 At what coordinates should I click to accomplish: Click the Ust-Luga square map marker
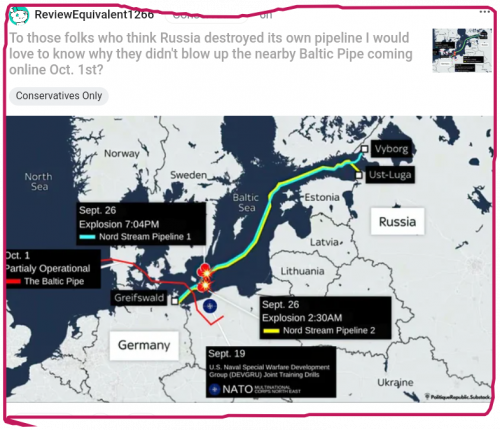click(x=359, y=175)
